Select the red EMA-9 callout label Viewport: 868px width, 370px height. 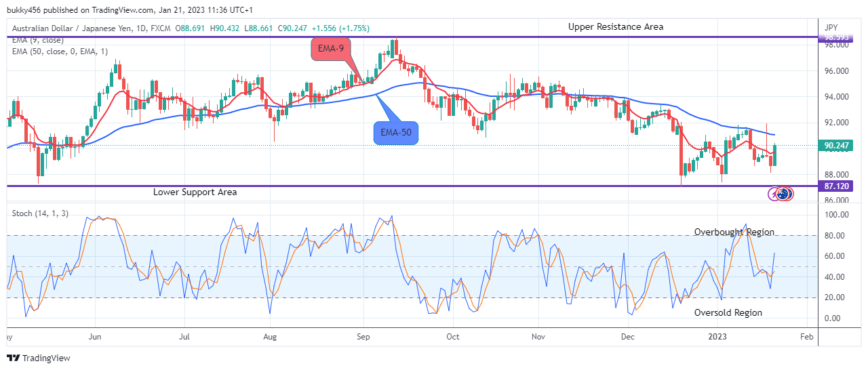point(330,49)
